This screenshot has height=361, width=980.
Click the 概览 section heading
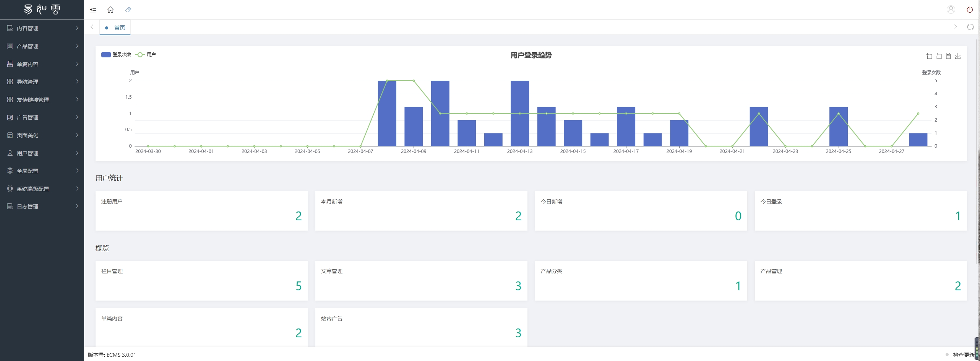[x=102, y=248]
